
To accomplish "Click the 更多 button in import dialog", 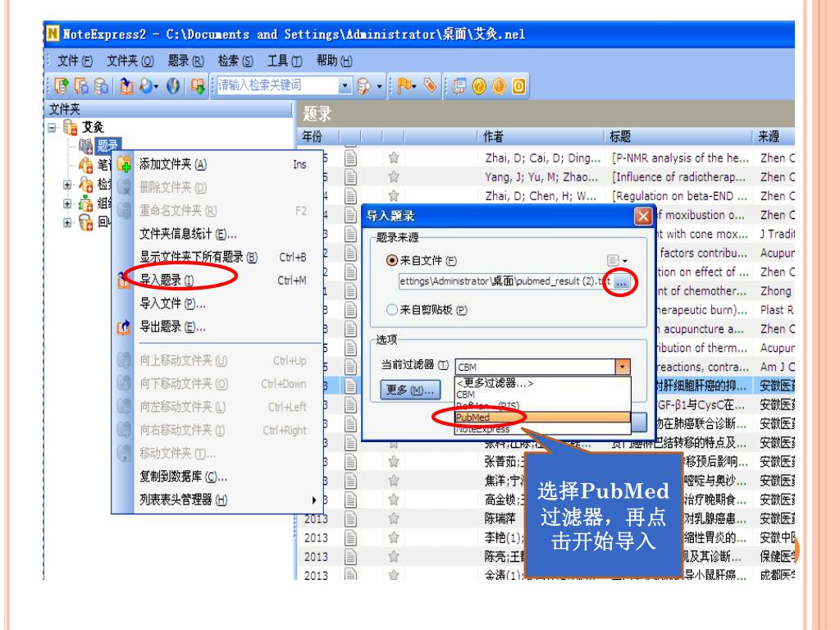I will (x=410, y=390).
